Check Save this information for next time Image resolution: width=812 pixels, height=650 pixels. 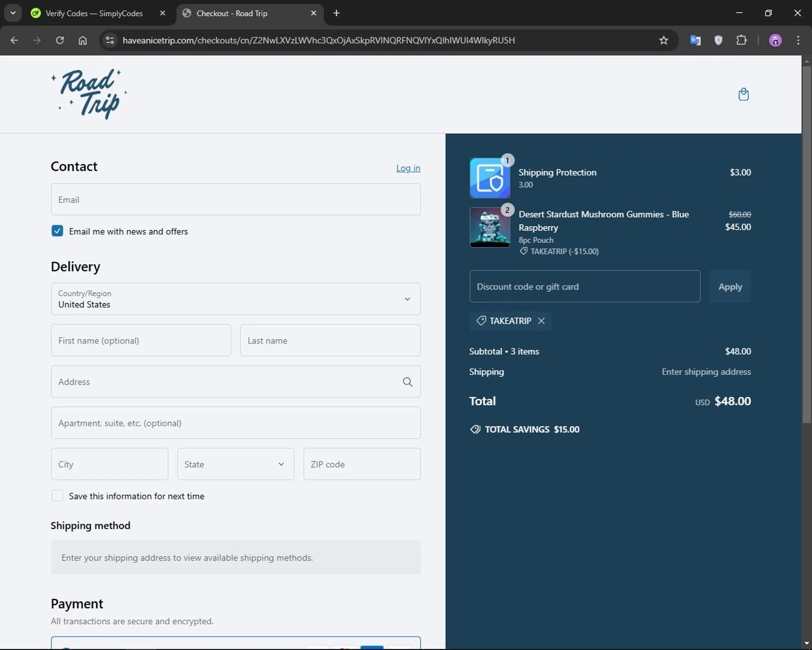(x=57, y=496)
